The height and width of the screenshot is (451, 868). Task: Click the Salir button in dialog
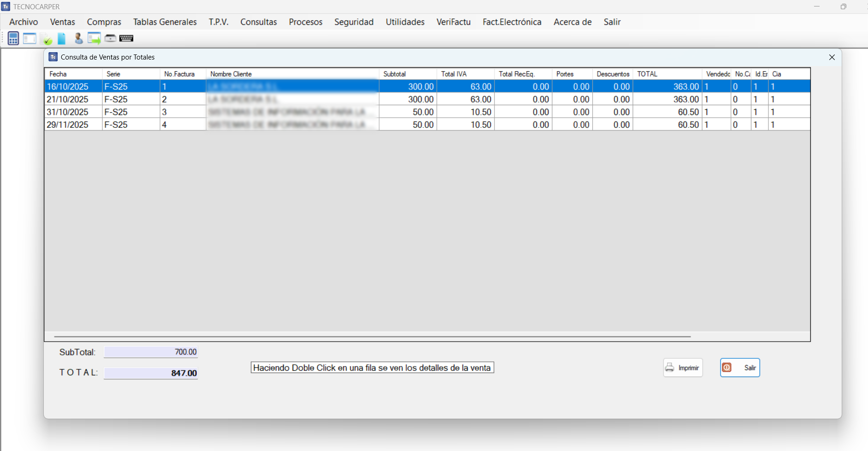point(740,368)
